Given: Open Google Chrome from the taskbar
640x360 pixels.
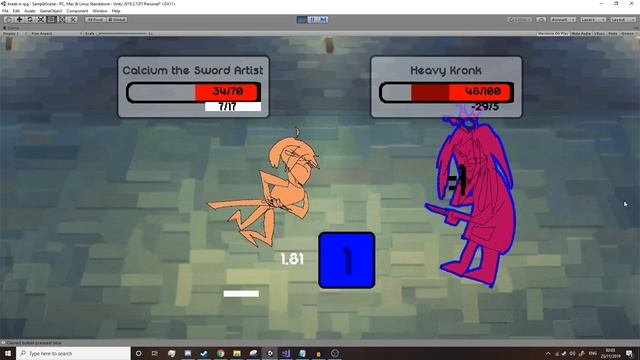Looking at the screenshot, I should click(x=220, y=353).
